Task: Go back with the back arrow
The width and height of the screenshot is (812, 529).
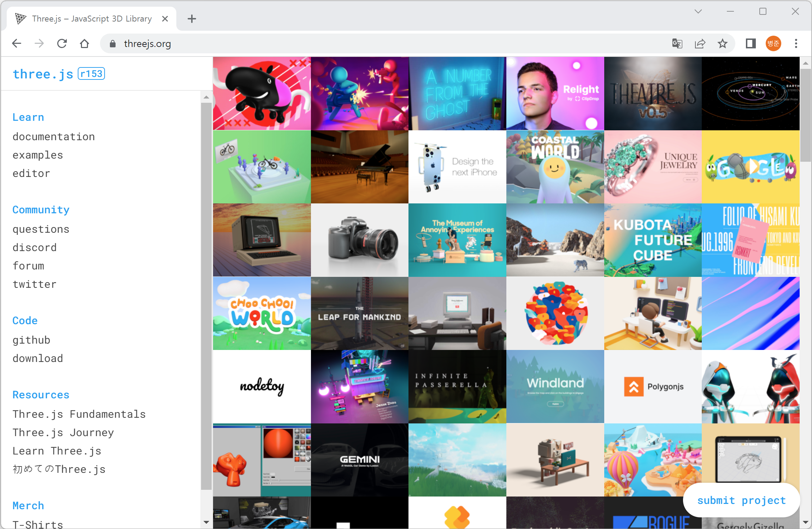Action: pos(17,43)
